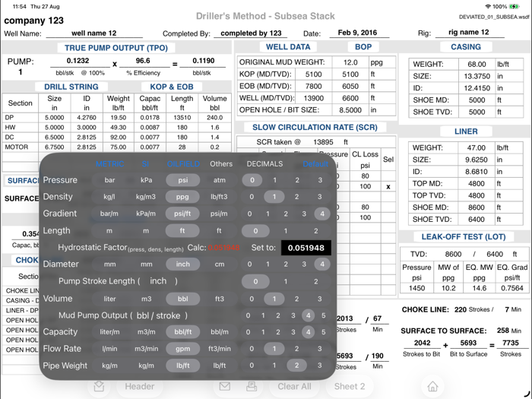Screen dimensions: 532x399
Task: Open the import/open file icon
Action: click(x=99, y=386)
